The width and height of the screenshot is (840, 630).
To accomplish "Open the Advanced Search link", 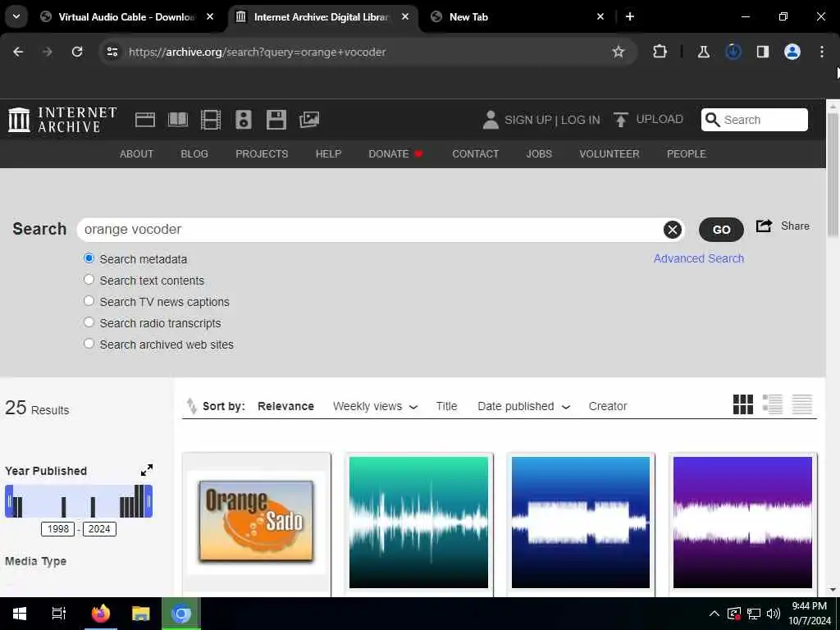I will 699,258.
